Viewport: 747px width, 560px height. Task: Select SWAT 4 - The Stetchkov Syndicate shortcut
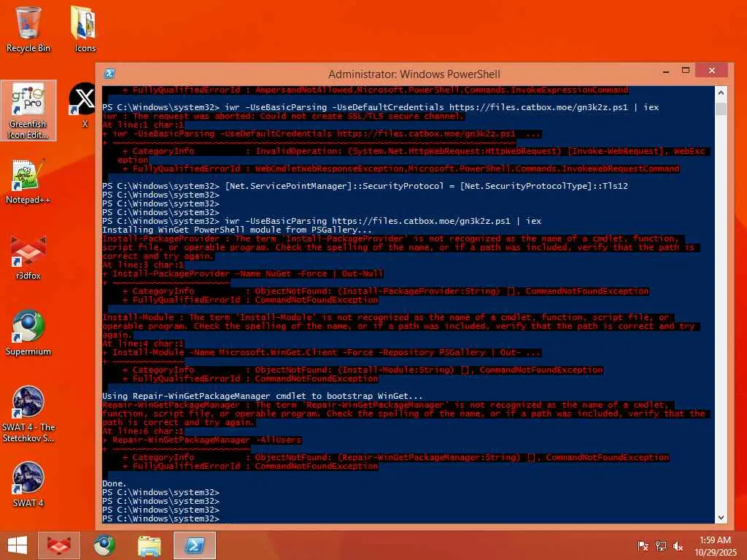(x=28, y=414)
